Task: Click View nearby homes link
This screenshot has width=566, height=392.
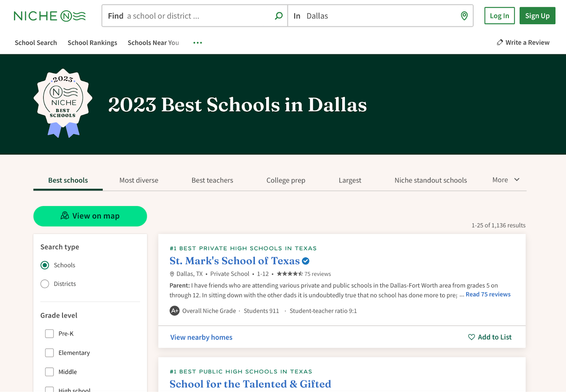Action: (x=201, y=337)
